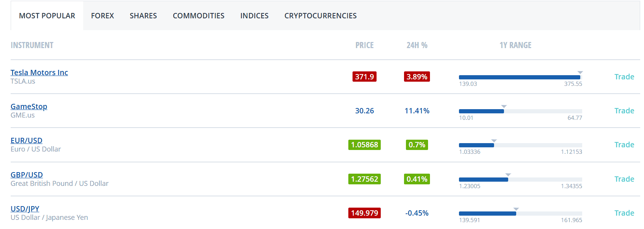Click the USD/JPY 1Y range bar
The height and width of the screenshot is (229, 644).
520,214
